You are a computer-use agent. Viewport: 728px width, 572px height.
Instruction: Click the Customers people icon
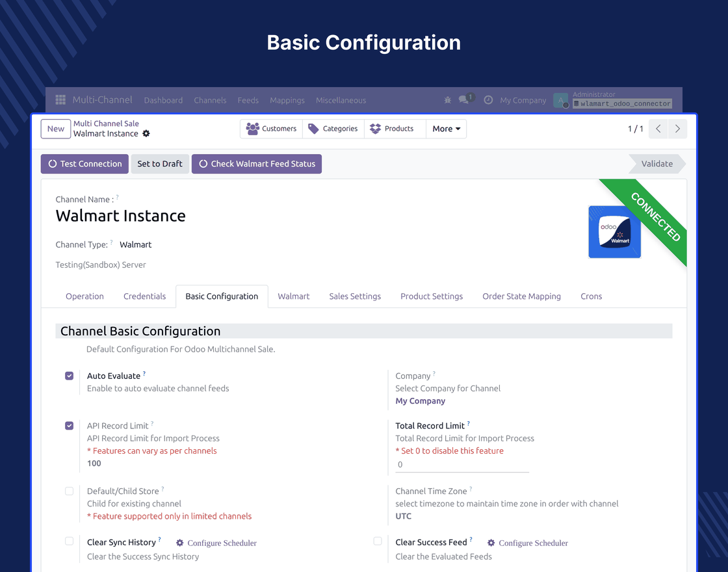coord(253,129)
